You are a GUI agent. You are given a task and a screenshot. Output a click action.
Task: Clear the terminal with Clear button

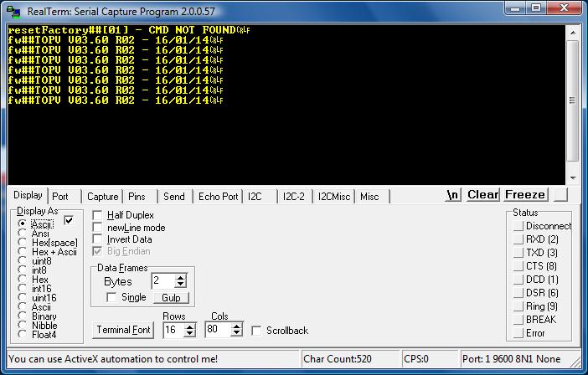pyautogui.click(x=483, y=195)
